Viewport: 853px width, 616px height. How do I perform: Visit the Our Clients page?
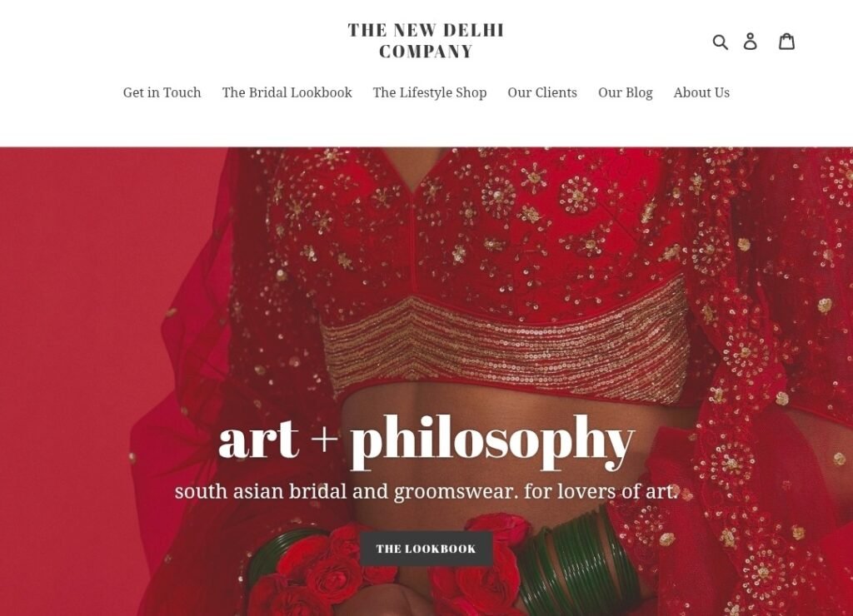[542, 93]
